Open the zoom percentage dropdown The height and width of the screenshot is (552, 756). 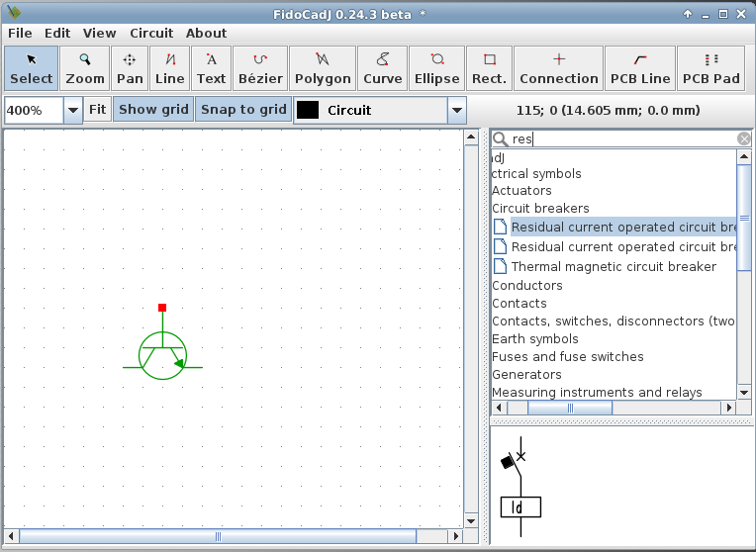click(x=73, y=111)
